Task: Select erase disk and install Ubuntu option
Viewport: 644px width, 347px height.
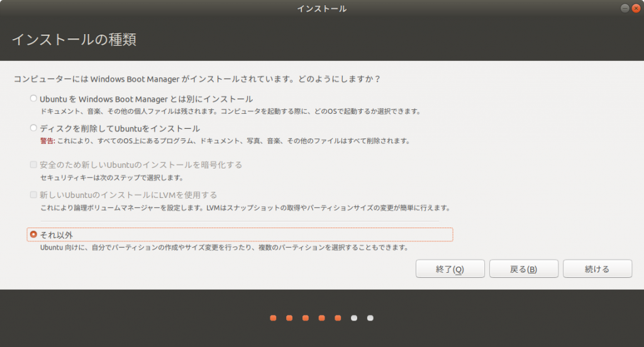Action: click(x=33, y=128)
